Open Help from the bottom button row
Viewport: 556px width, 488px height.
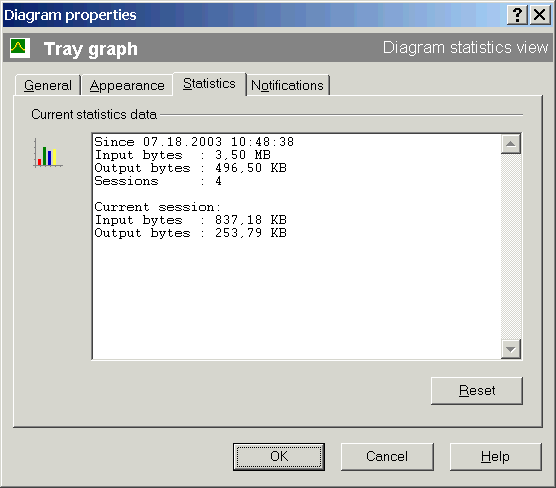(x=495, y=456)
